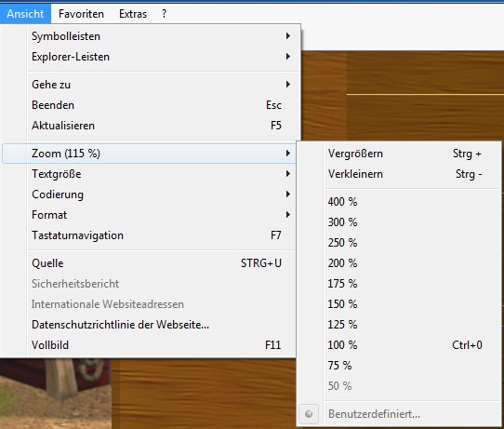
Task: Open Datenschutzrichtlinie der Webseite...
Action: coord(149,325)
